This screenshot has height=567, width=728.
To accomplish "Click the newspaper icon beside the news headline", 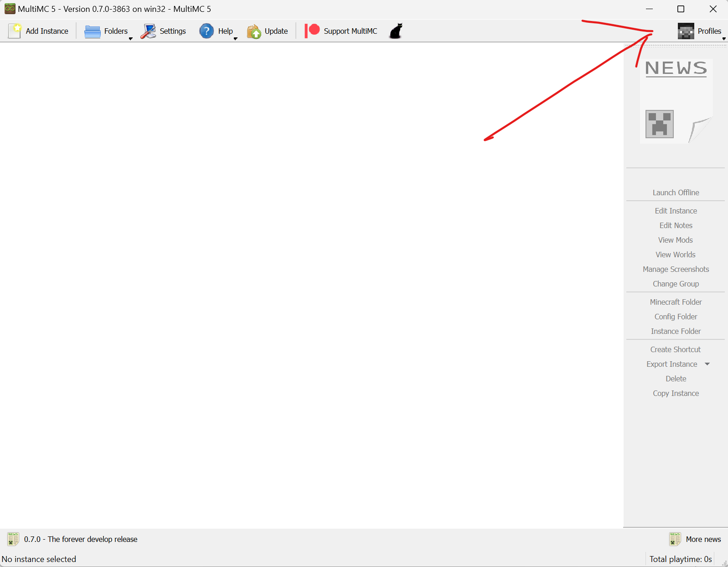I will coord(13,539).
